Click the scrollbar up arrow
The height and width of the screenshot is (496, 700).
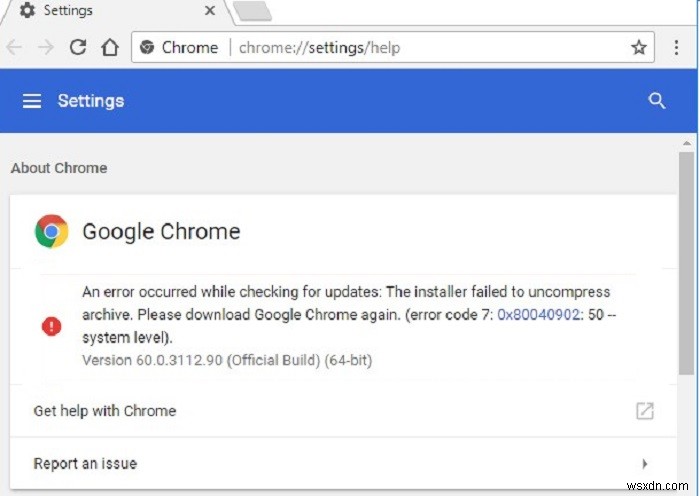point(687,143)
